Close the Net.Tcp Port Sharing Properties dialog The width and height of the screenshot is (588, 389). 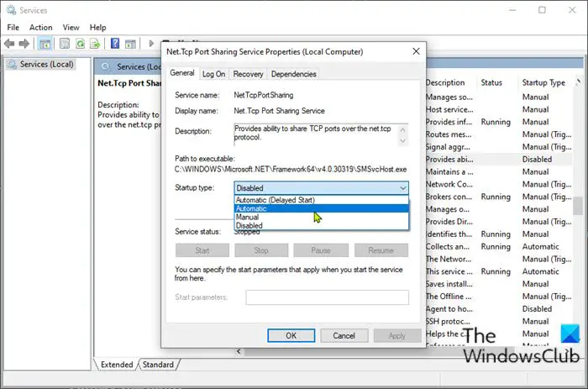(x=416, y=51)
